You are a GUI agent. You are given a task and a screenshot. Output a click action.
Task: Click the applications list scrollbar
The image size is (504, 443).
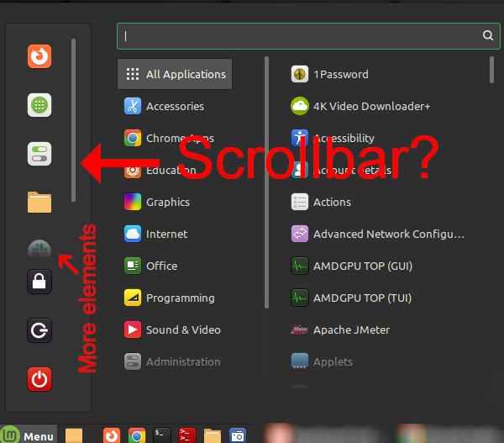492,71
